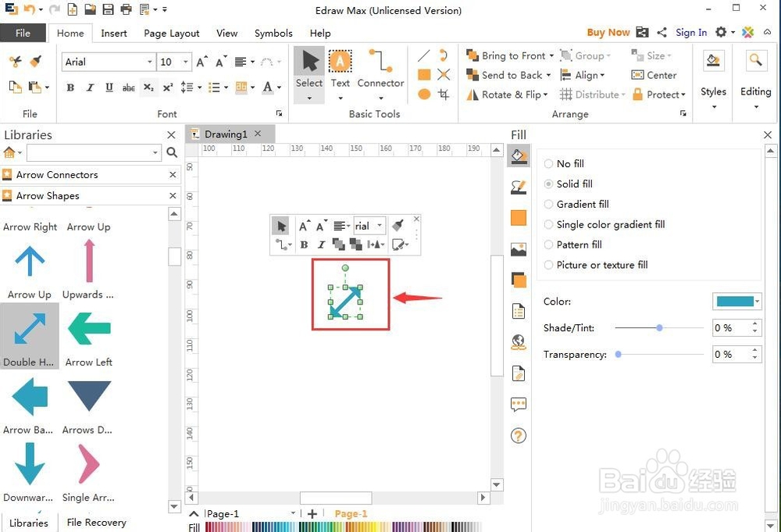The height and width of the screenshot is (532, 781).
Task: Adjust the Transparency slider handle
Action: [x=618, y=354]
